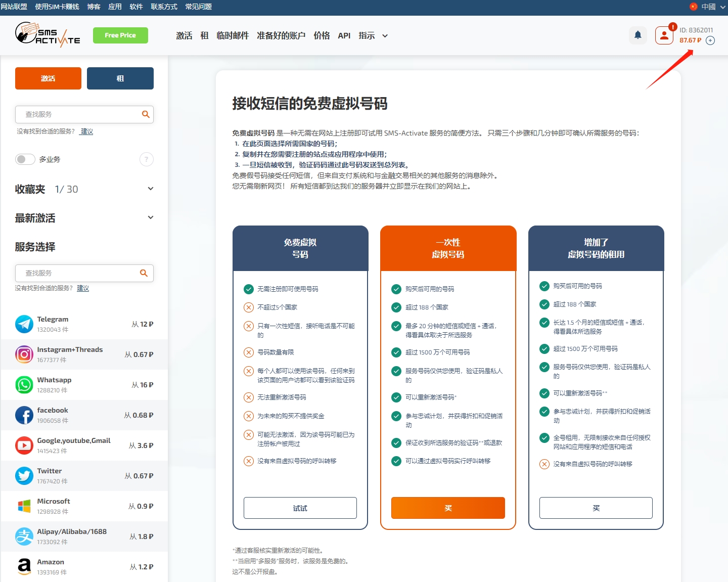728x582 pixels.
Task: Click the Twitter bird icon
Action: (24, 476)
